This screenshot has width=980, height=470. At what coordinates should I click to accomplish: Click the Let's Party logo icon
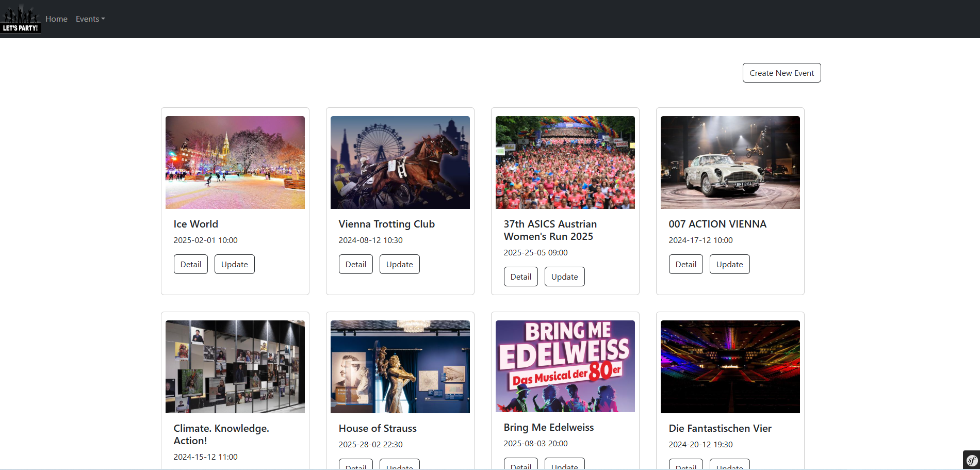pyautogui.click(x=21, y=20)
